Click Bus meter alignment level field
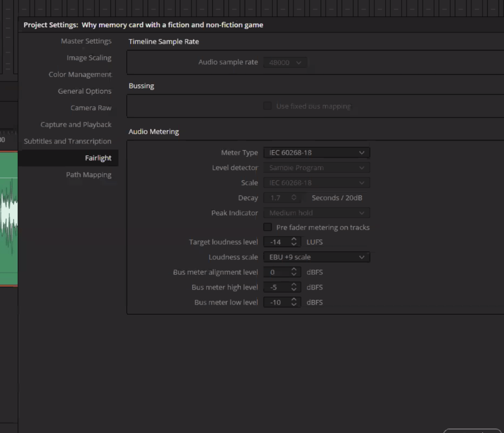Viewport: 504px width, 433px height. (x=277, y=272)
